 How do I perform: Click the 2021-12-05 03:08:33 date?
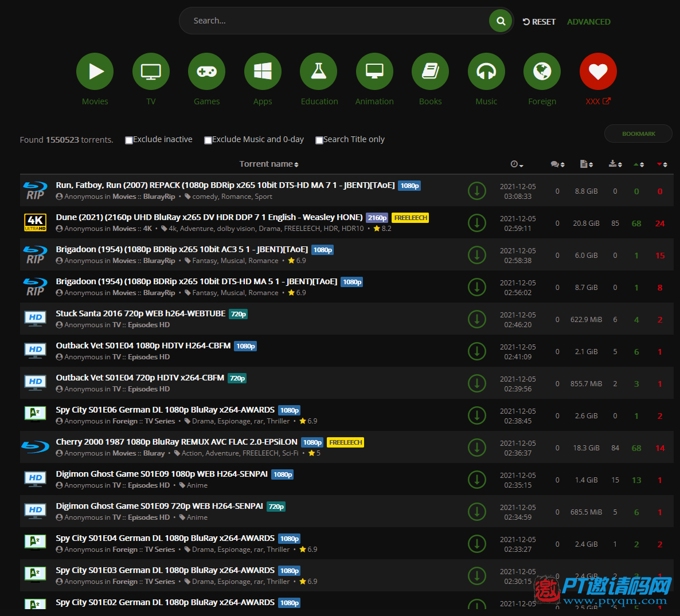[518, 191]
